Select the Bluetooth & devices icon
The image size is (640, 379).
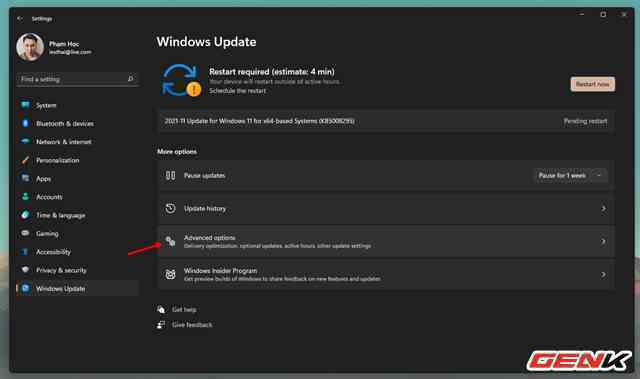point(25,123)
